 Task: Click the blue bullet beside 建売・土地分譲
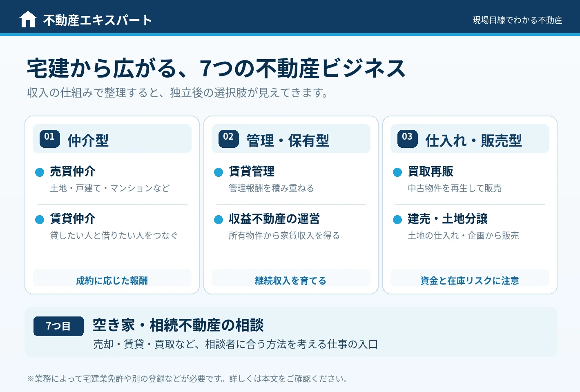(x=397, y=220)
